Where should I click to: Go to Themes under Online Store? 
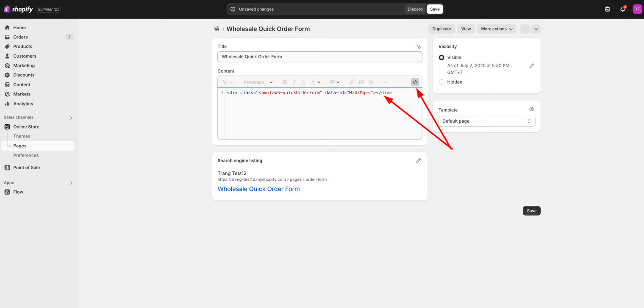[22, 136]
